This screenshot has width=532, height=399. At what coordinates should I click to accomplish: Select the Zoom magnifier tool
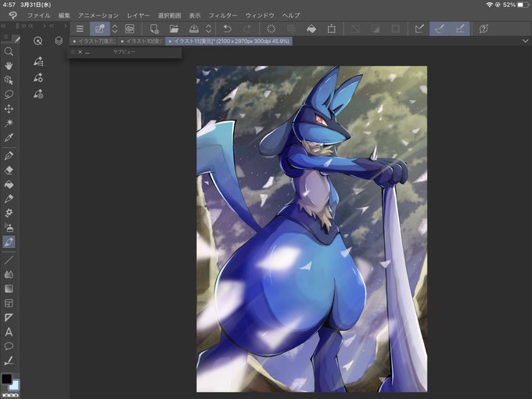click(9, 52)
